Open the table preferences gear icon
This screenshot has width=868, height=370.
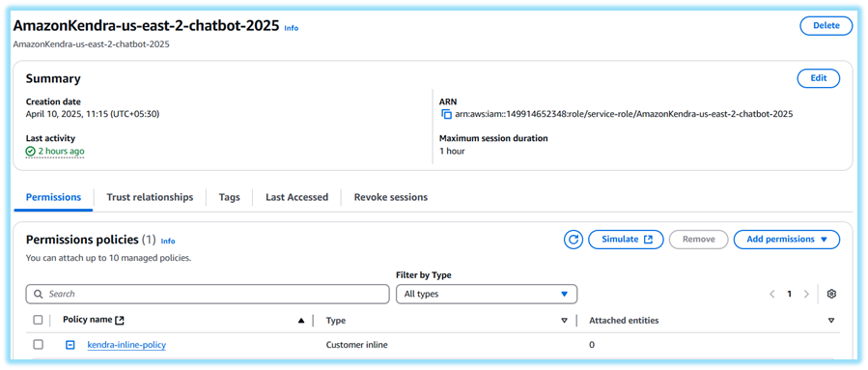[x=831, y=294]
